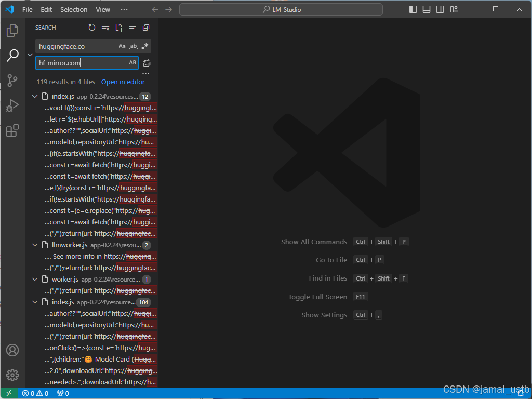Click inside the replace input field

pyautogui.click(x=78, y=63)
